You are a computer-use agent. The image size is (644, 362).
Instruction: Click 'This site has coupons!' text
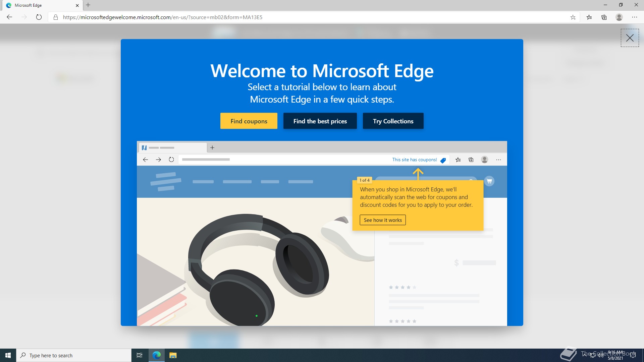click(x=415, y=160)
